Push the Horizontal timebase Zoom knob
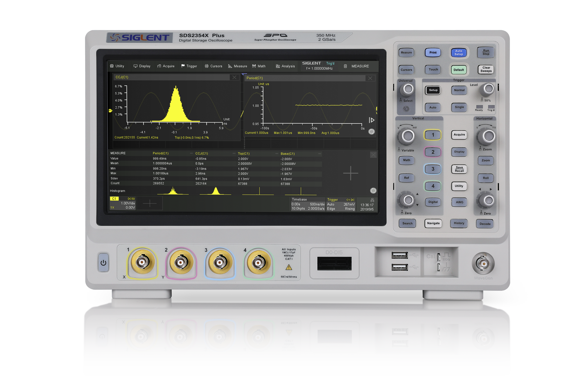 (x=488, y=136)
